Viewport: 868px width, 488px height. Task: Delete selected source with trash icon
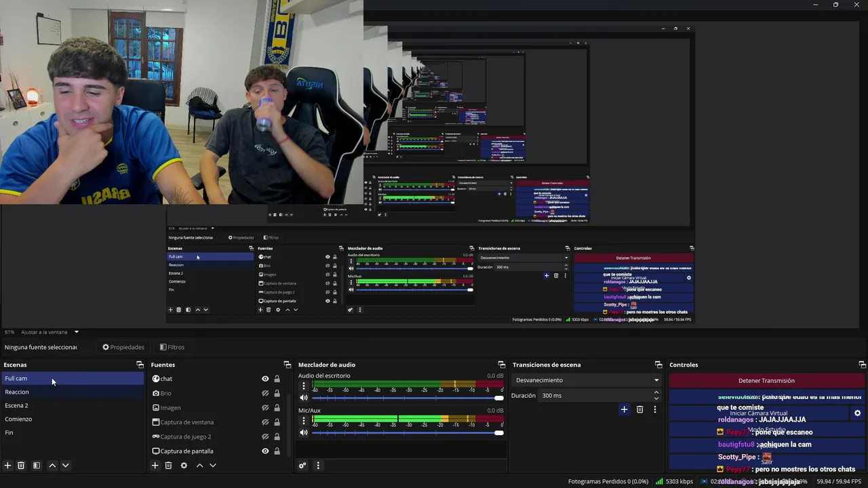point(168,466)
